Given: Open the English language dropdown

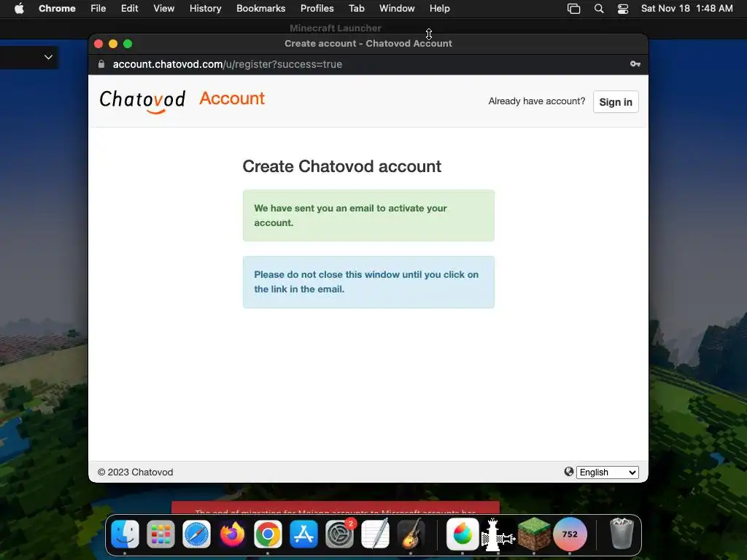Looking at the screenshot, I should point(608,472).
